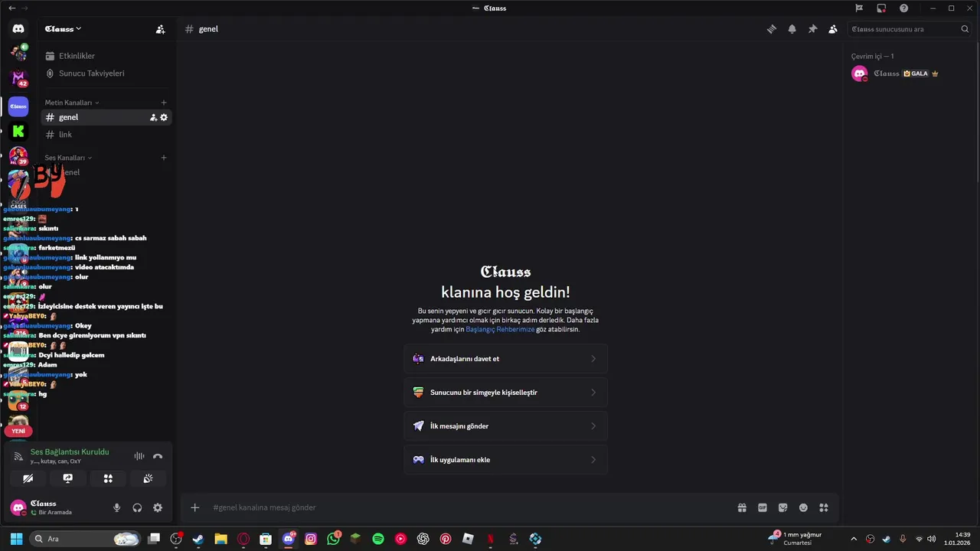Screen dimensions: 980x551
Task: Select the Clauss server icon in sidebar
Action: (x=18, y=106)
